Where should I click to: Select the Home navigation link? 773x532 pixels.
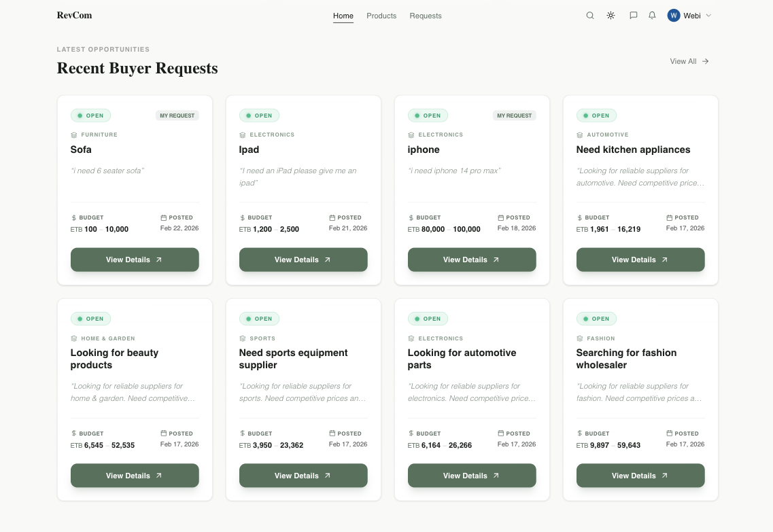(x=343, y=16)
